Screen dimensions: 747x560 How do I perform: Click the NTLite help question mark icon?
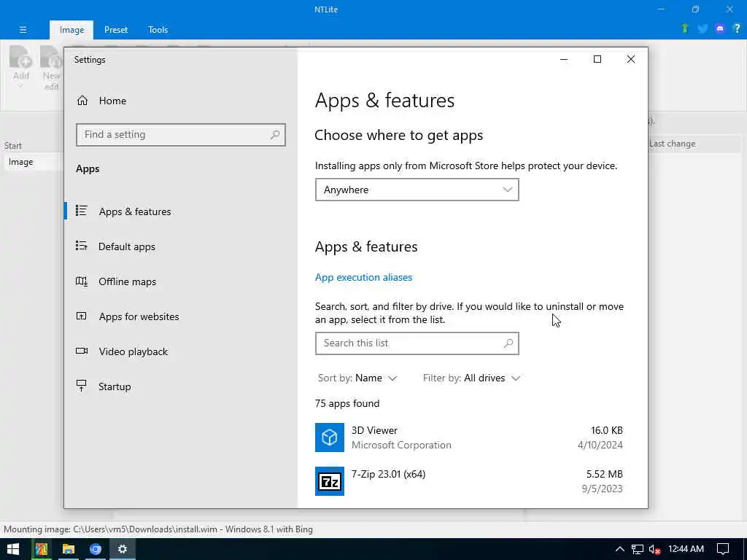coord(737,28)
